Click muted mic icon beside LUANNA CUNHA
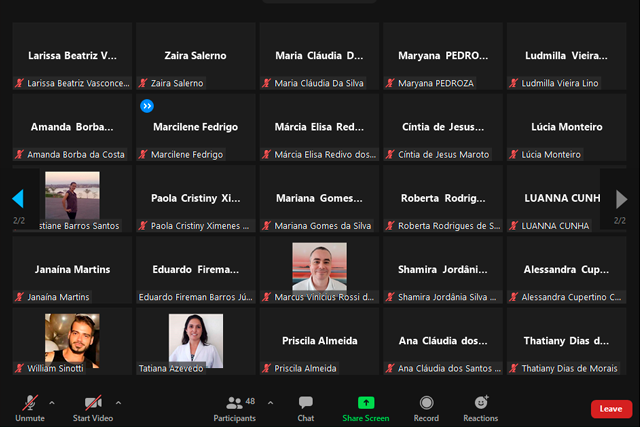The height and width of the screenshot is (427, 640). (516, 226)
